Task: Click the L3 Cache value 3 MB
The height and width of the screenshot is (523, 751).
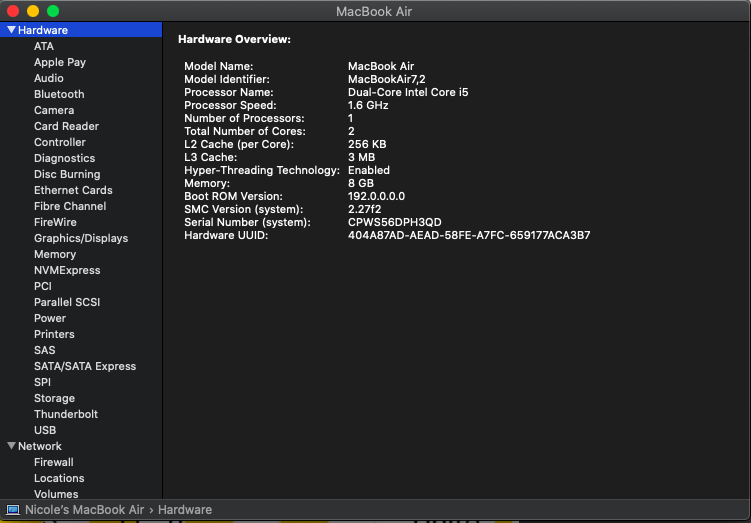Action: (362, 157)
